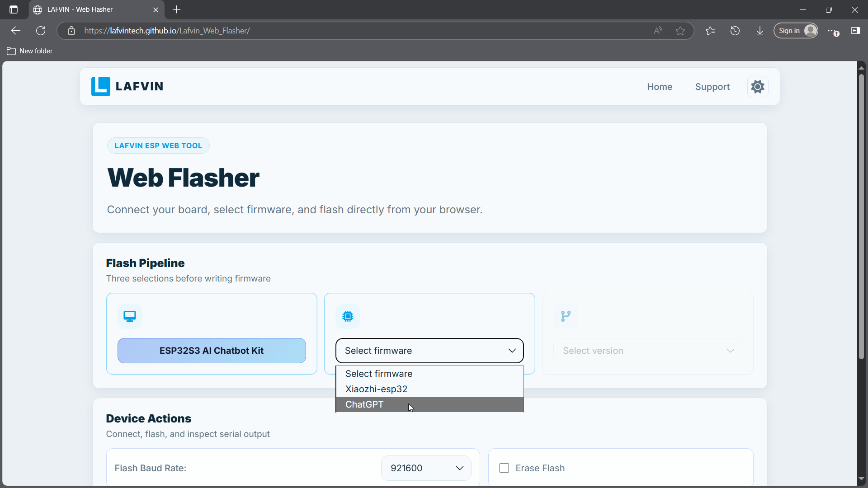This screenshot has height=488, width=868.
Task: Toggle the theme with the sun icon
Action: 758,86
